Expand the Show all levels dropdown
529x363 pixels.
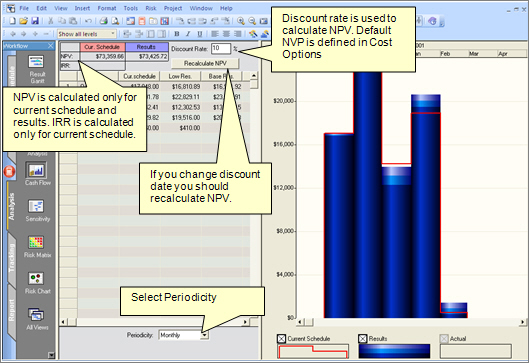tap(113, 34)
